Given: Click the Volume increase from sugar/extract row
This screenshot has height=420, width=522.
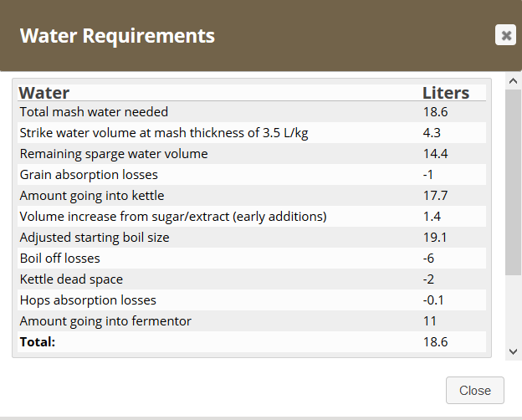Looking at the screenshot, I should [173, 217].
